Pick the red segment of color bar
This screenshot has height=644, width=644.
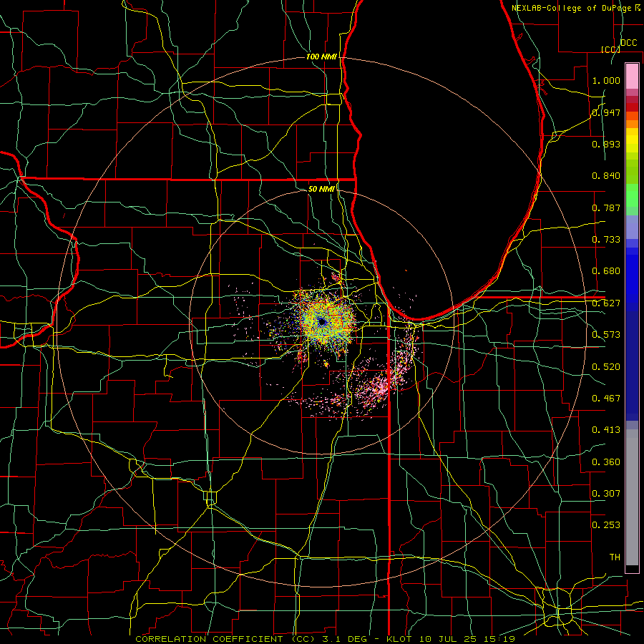[632, 107]
